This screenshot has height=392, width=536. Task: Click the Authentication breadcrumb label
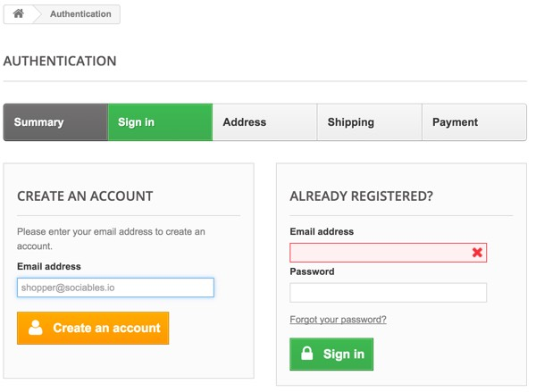[80, 14]
